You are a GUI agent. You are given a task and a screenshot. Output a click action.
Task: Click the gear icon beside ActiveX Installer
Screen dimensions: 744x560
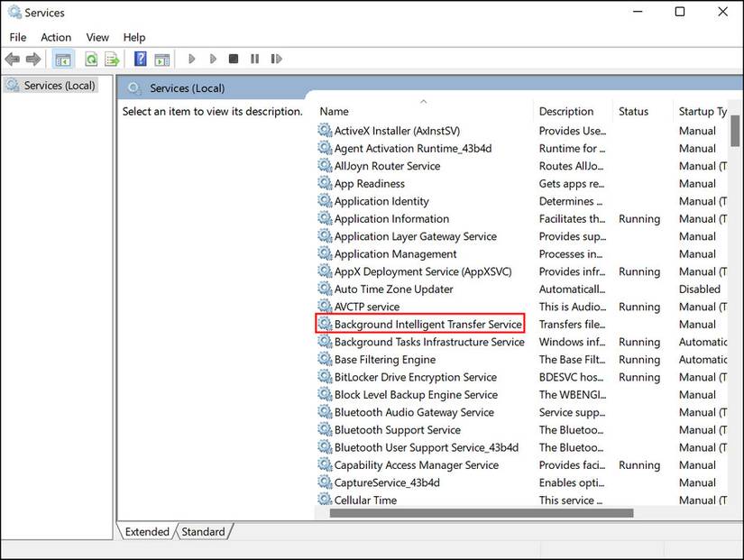(x=325, y=130)
